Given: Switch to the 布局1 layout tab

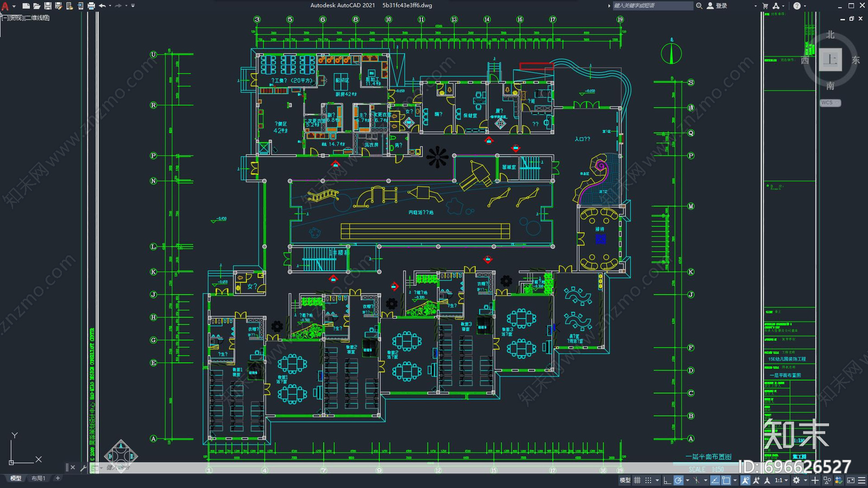Looking at the screenshot, I should [x=39, y=478].
